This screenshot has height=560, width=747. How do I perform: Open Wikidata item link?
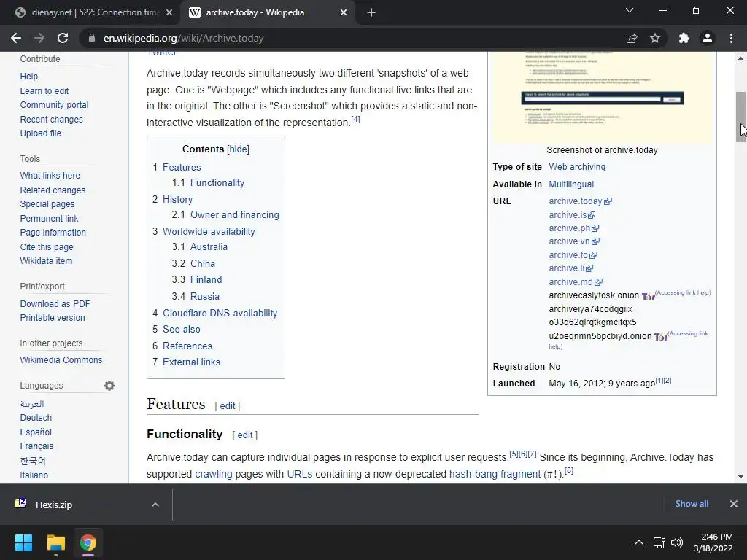tap(46, 261)
